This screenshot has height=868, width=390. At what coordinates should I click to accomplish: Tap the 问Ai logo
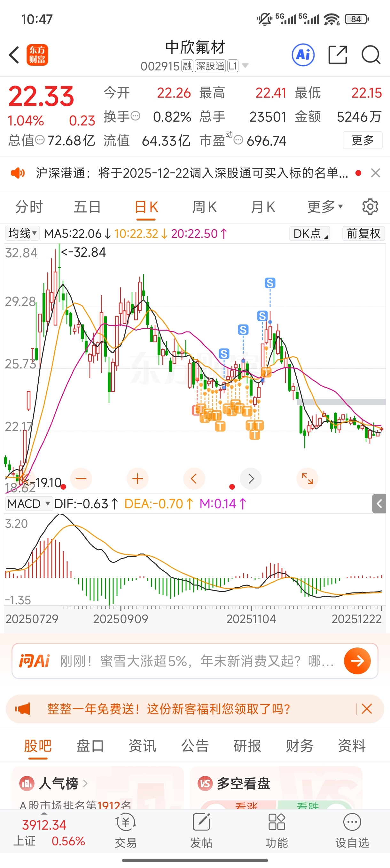click(34, 661)
